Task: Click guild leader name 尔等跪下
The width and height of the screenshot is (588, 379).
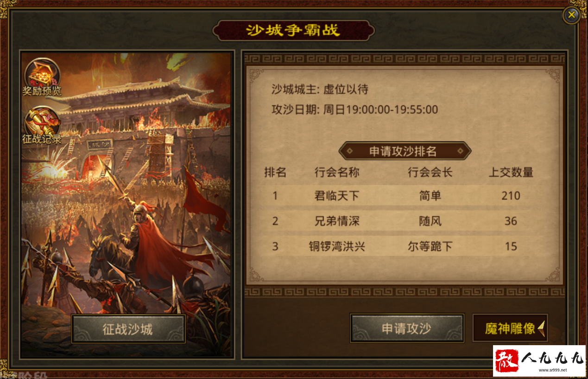Action: click(x=430, y=246)
